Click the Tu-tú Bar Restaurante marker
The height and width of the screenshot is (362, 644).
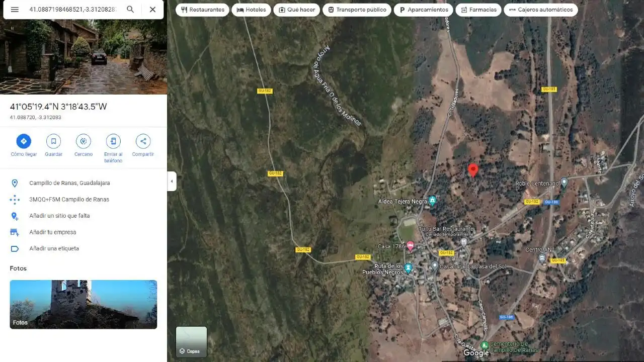[x=464, y=242]
